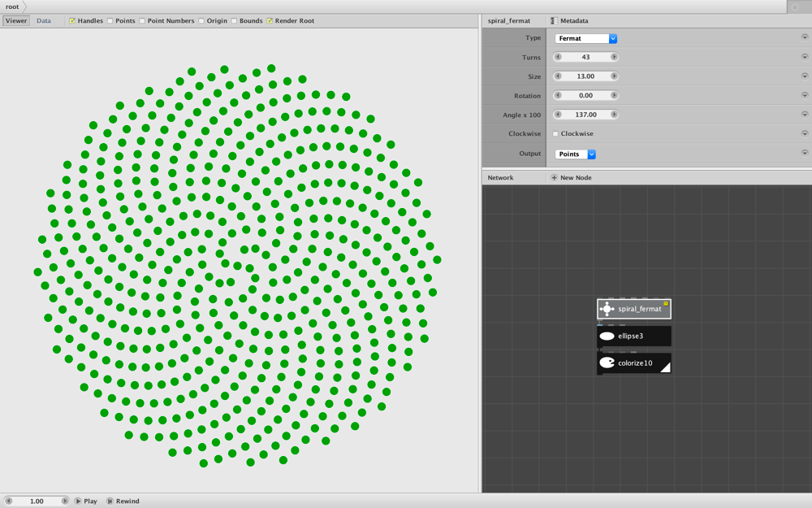Decrease the Turns value with left arrow
This screenshot has height=508, width=812.
558,57
